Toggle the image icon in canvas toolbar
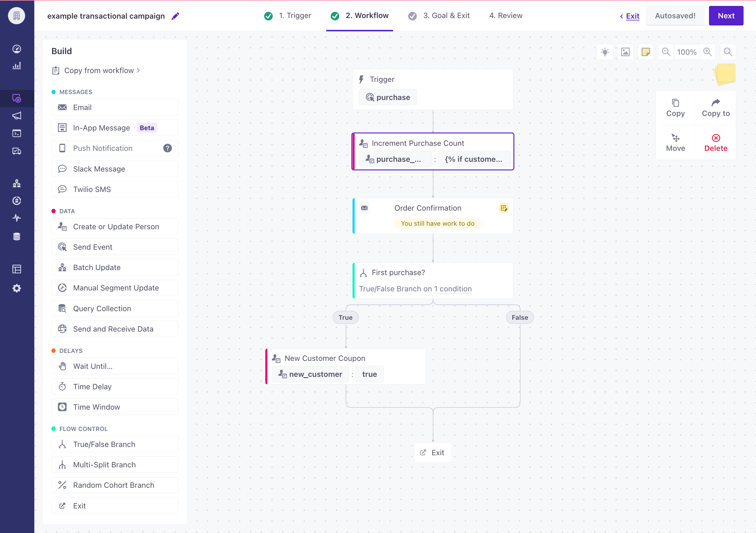 [626, 51]
